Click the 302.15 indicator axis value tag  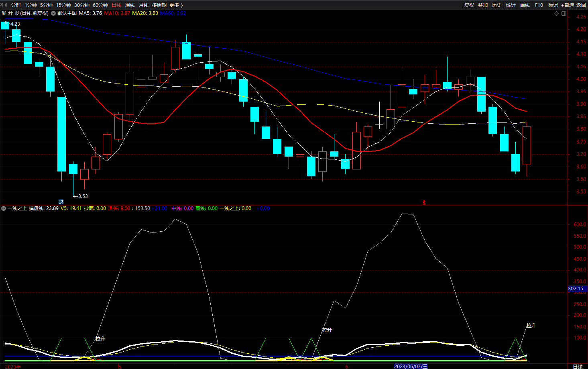[x=577, y=289]
